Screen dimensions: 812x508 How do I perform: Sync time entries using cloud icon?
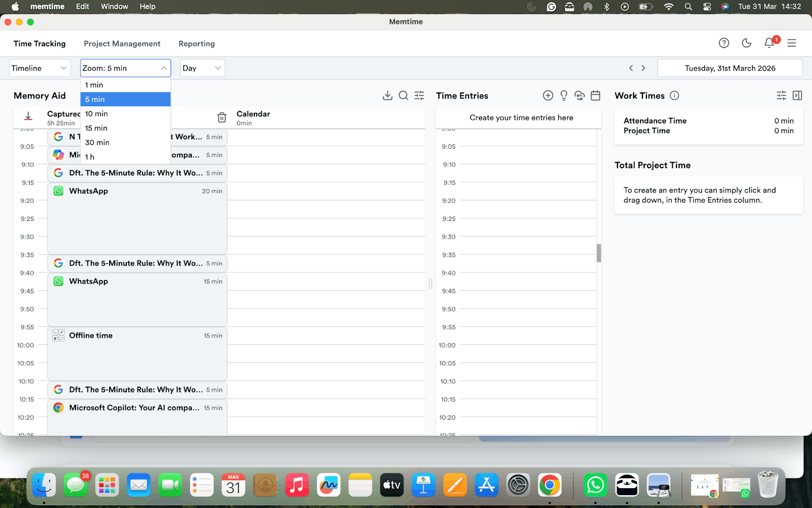580,96
